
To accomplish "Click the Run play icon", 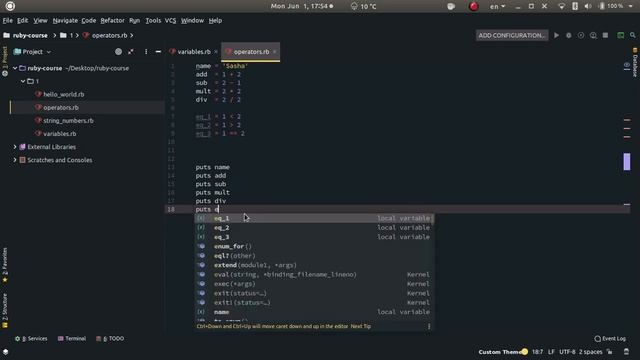I will [556, 36].
